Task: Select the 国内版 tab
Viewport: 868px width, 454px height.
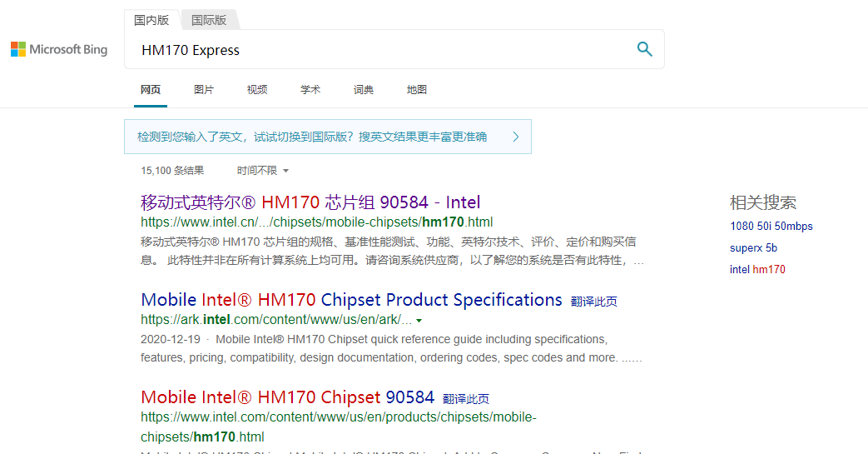Action: 151,20
